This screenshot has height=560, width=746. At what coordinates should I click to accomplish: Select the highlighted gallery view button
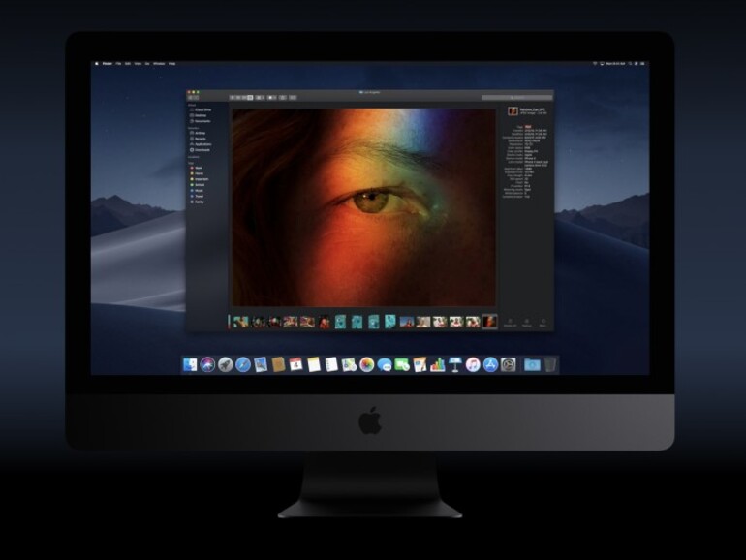point(250,98)
